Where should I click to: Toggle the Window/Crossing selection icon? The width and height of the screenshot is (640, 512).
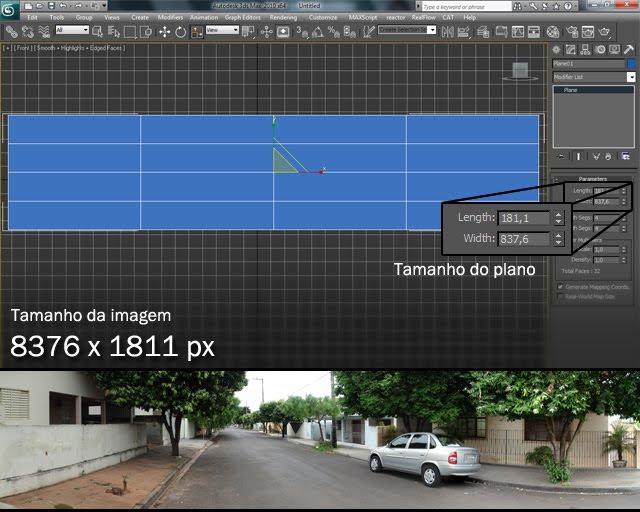pyautogui.click(x=146, y=31)
